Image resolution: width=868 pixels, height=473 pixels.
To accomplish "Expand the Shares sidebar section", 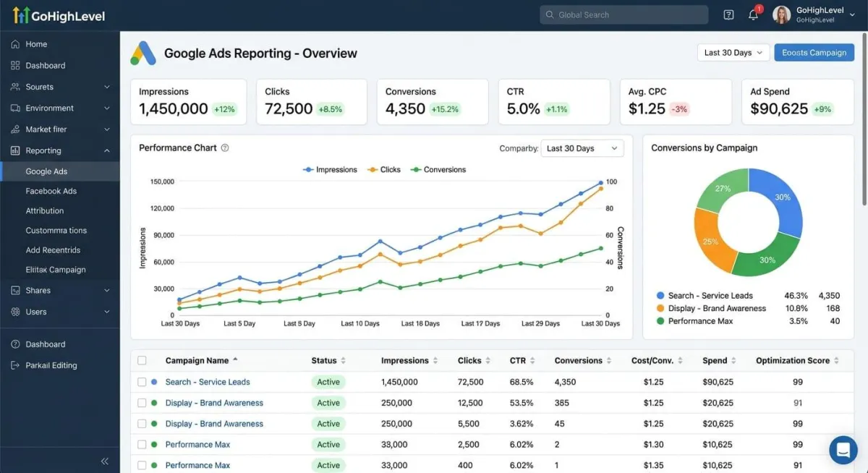I will coord(107,290).
